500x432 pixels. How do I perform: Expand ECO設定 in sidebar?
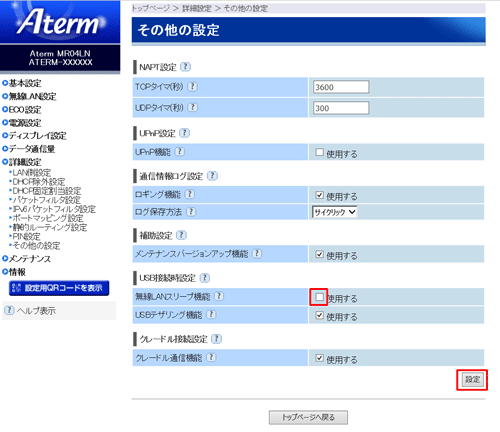click(x=22, y=109)
